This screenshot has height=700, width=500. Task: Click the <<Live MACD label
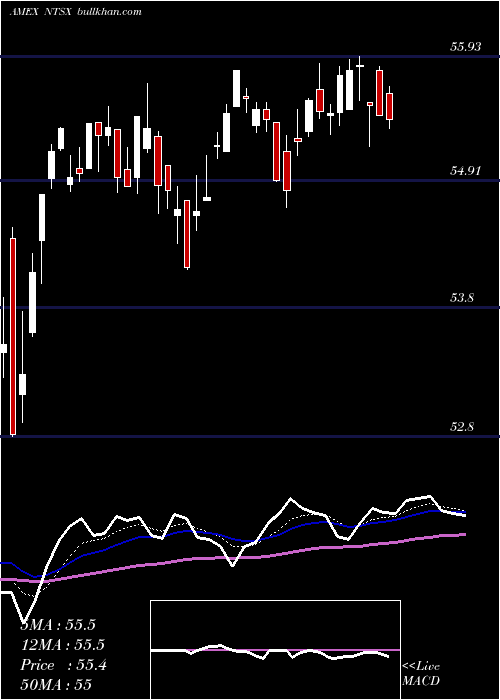click(421, 673)
